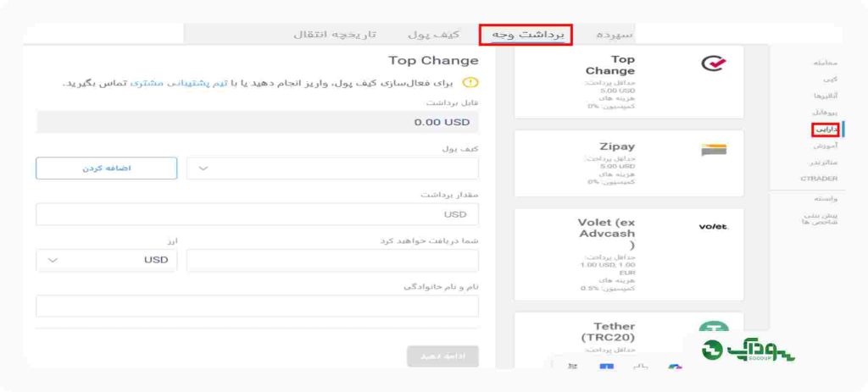Open آنالیزها in the sidebar
The width and height of the screenshot is (868, 392).
pyautogui.click(x=826, y=96)
